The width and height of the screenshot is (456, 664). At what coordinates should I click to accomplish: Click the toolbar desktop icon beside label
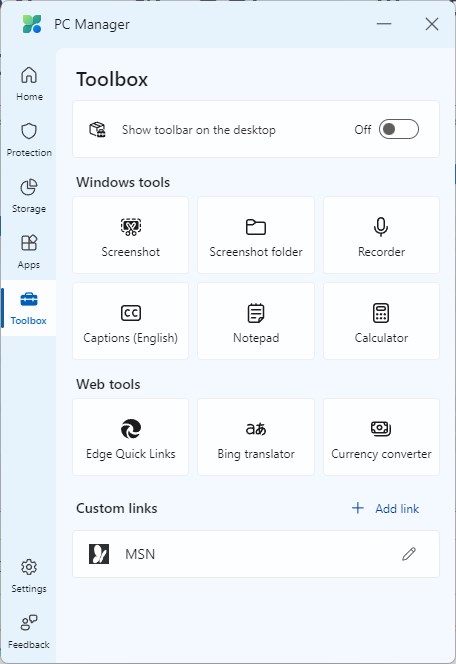click(97, 130)
